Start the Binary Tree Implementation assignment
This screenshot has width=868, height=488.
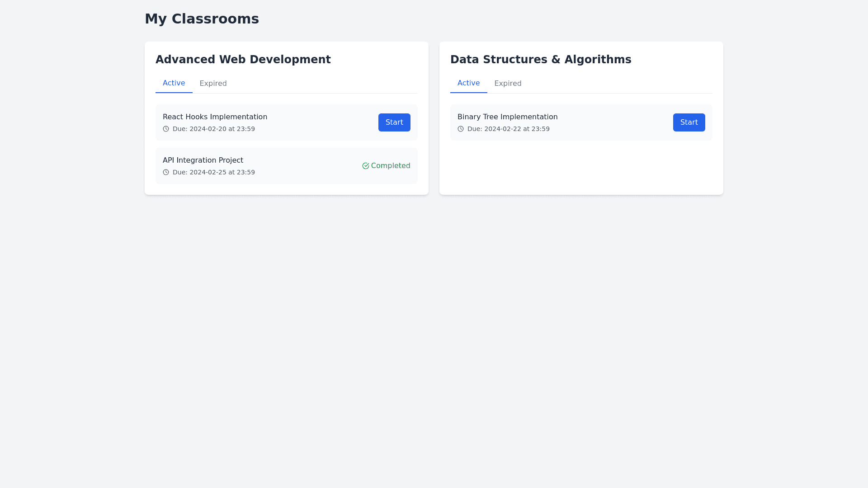[689, 122]
